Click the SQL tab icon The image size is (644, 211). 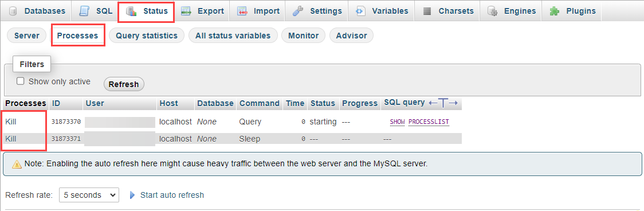tap(85, 11)
